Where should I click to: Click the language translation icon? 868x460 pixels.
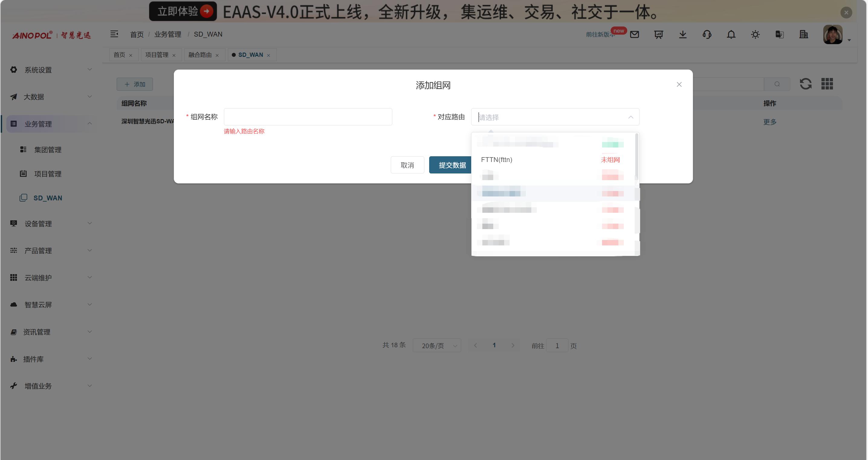point(779,34)
